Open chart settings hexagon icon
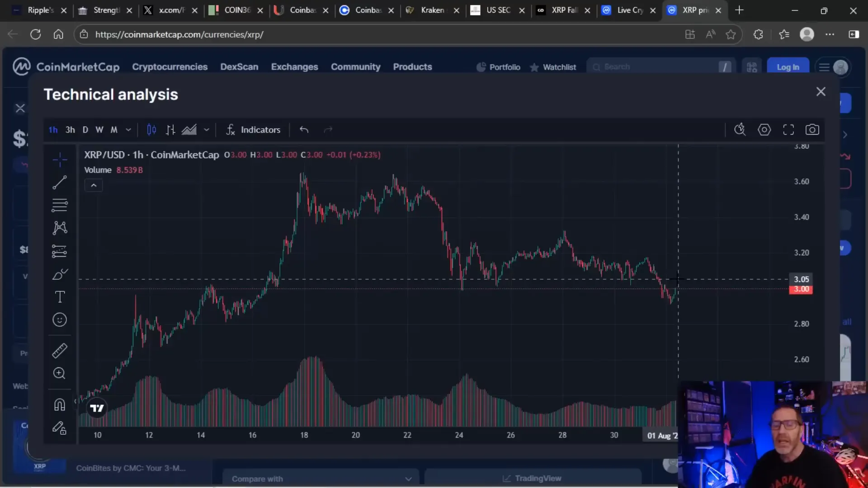This screenshot has width=868, height=488. click(x=764, y=130)
